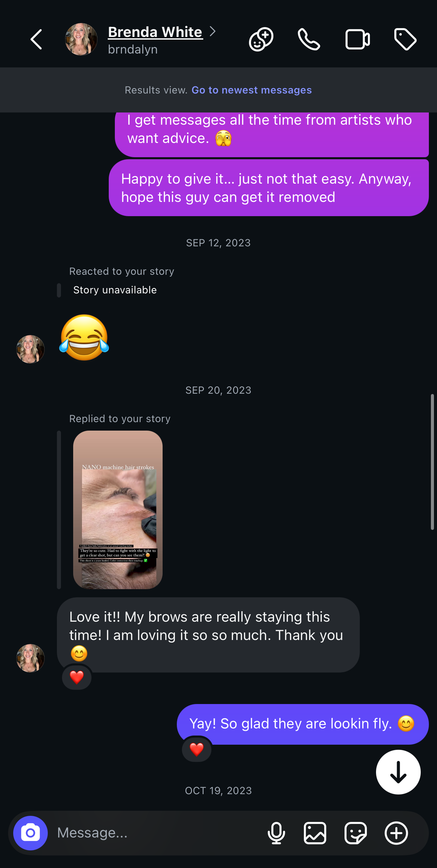View heart reaction on Love it message

click(x=77, y=677)
